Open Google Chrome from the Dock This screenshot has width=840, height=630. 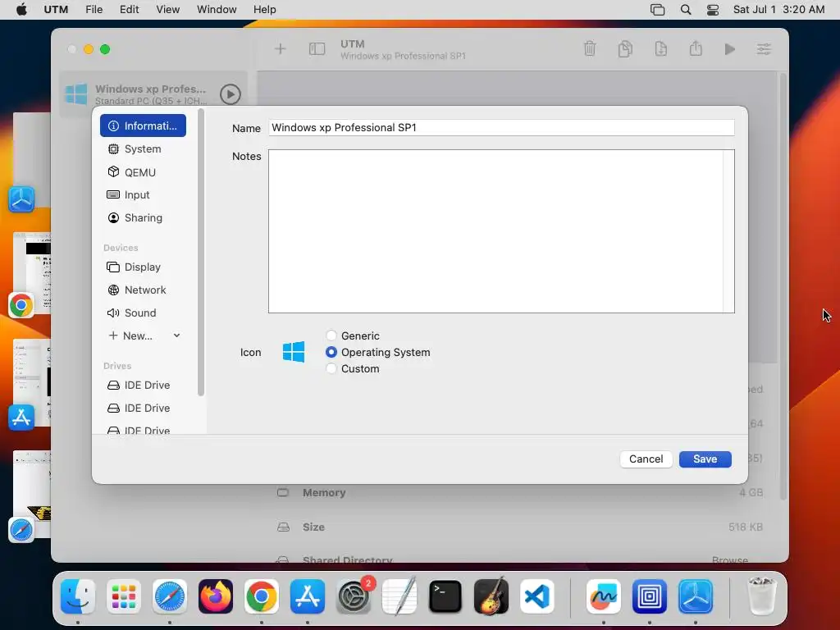click(x=262, y=596)
